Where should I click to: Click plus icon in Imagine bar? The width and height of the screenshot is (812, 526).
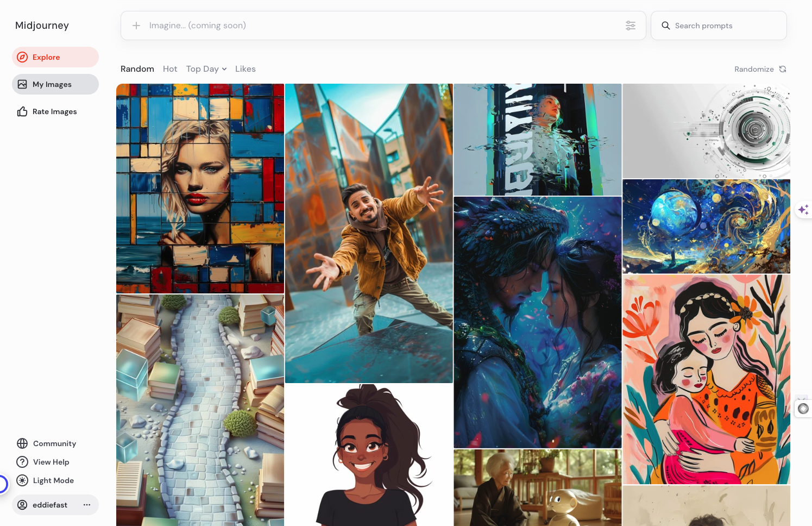136,26
